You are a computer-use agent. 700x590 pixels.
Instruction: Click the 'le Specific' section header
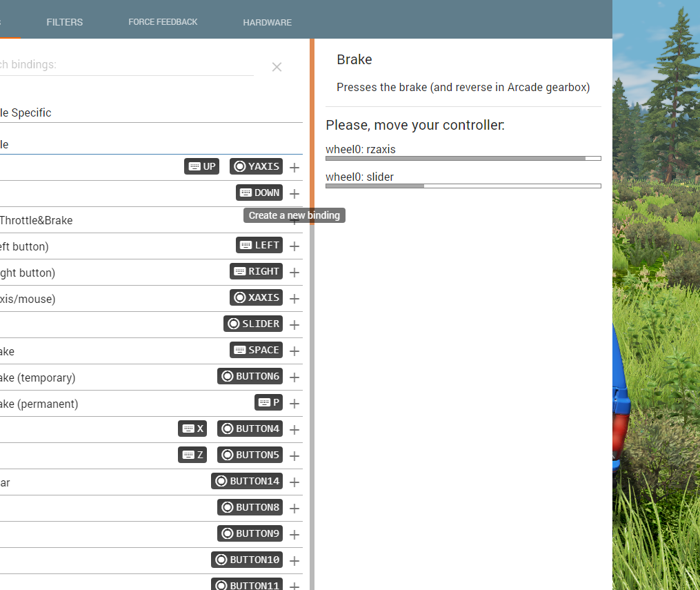tap(26, 113)
